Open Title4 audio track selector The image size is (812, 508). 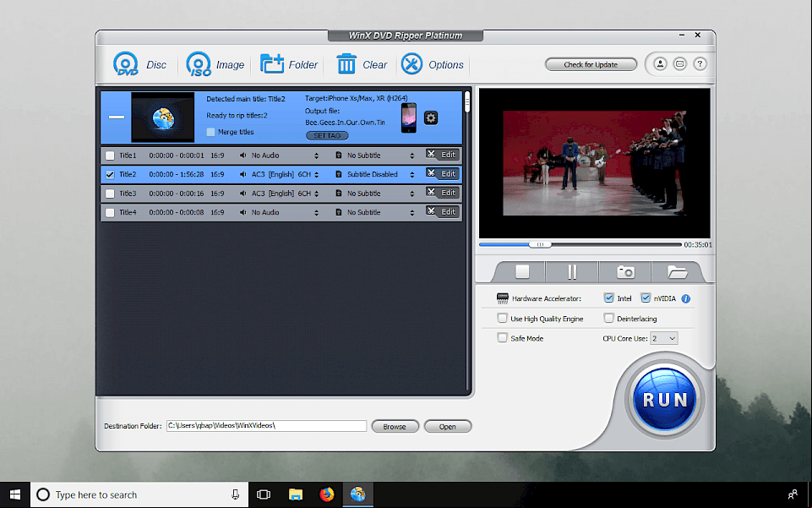pos(316,212)
